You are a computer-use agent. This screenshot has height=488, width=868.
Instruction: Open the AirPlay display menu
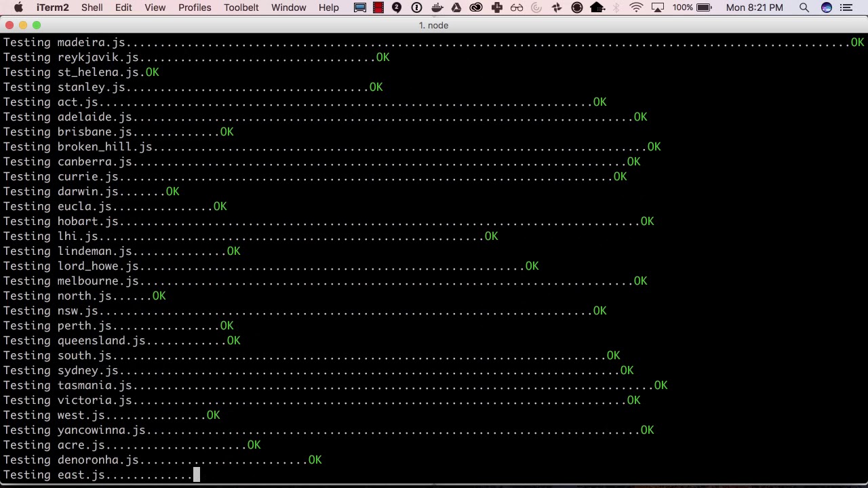click(657, 7)
